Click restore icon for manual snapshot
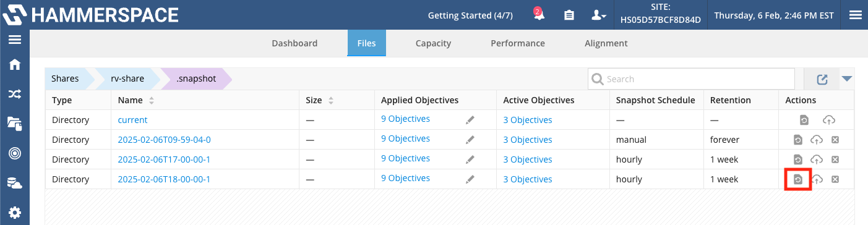This screenshot has height=225, width=868. pyautogui.click(x=798, y=140)
